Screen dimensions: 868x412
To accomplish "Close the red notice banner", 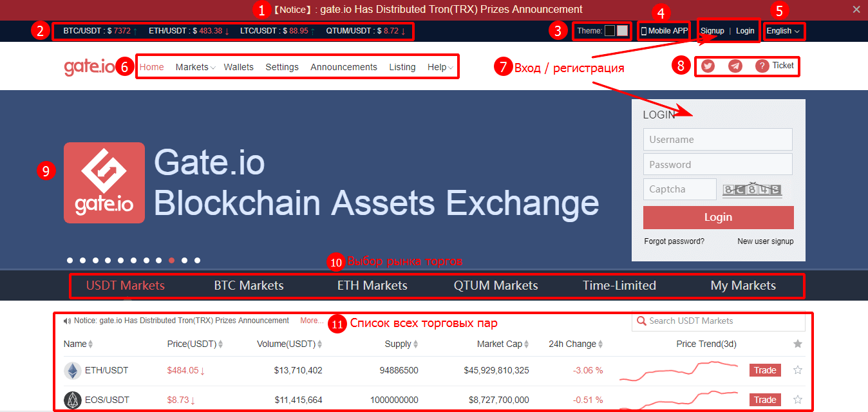I will pos(856,9).
